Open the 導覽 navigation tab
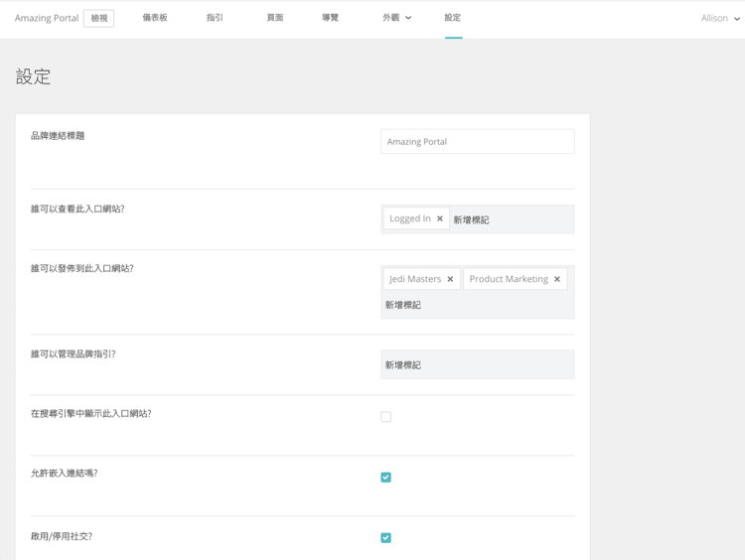The image size is (745, 560). pos(330,18)
